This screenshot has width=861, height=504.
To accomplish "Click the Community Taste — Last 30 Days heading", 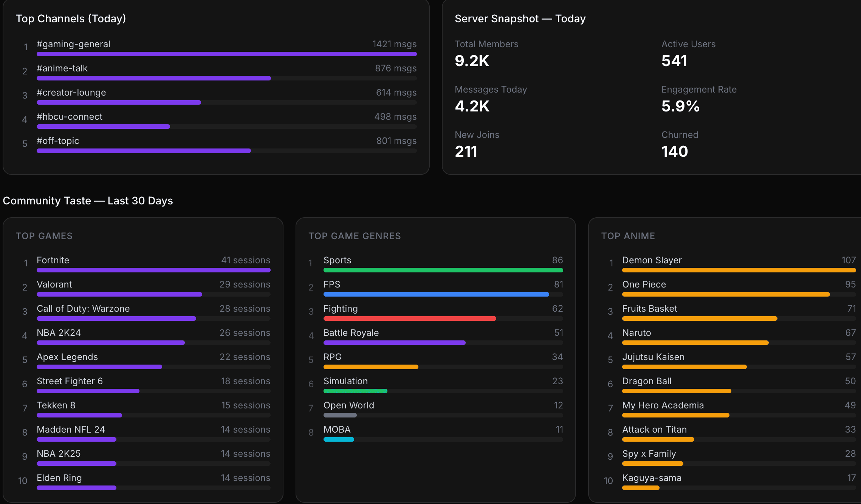I will click(x=88, y=201).
